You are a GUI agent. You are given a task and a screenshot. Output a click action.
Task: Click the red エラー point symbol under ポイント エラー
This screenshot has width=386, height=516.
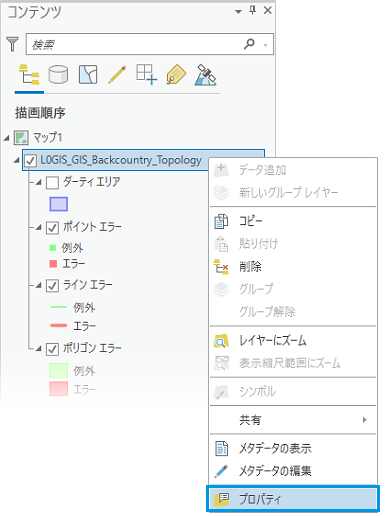coord(53,264)
